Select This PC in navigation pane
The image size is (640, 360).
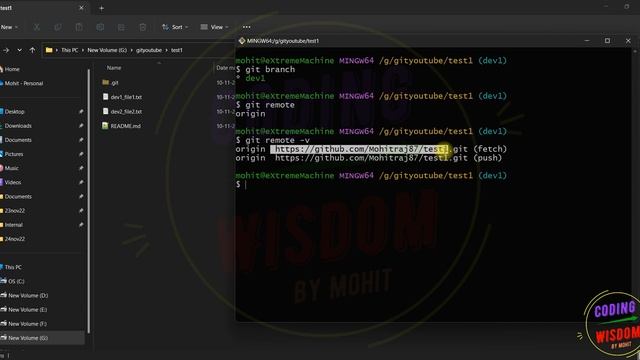[x=11, y=267]
